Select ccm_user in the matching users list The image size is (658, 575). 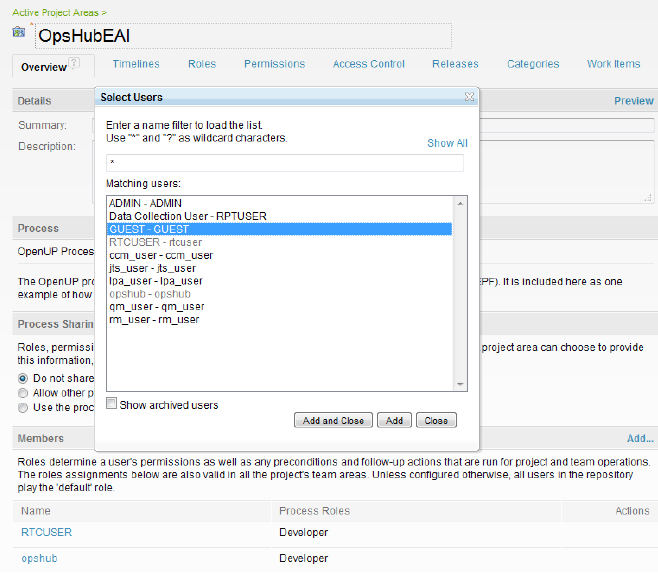(147, 255)
